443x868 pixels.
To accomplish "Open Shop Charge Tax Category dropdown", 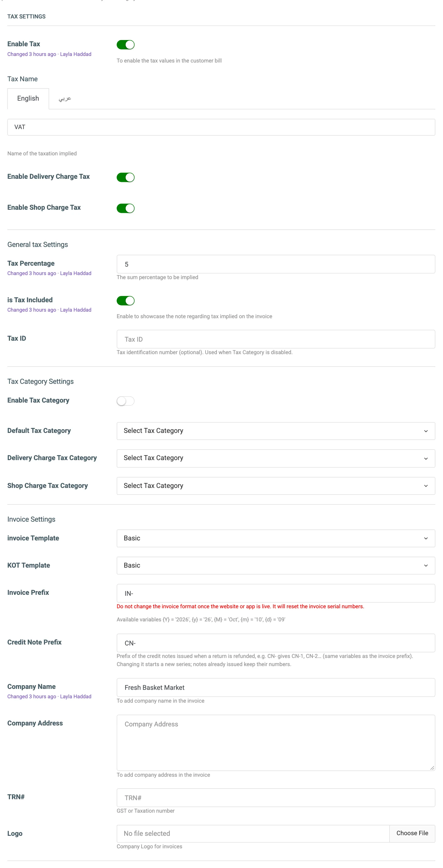I will pyautogui.click(x=276, y=485).
